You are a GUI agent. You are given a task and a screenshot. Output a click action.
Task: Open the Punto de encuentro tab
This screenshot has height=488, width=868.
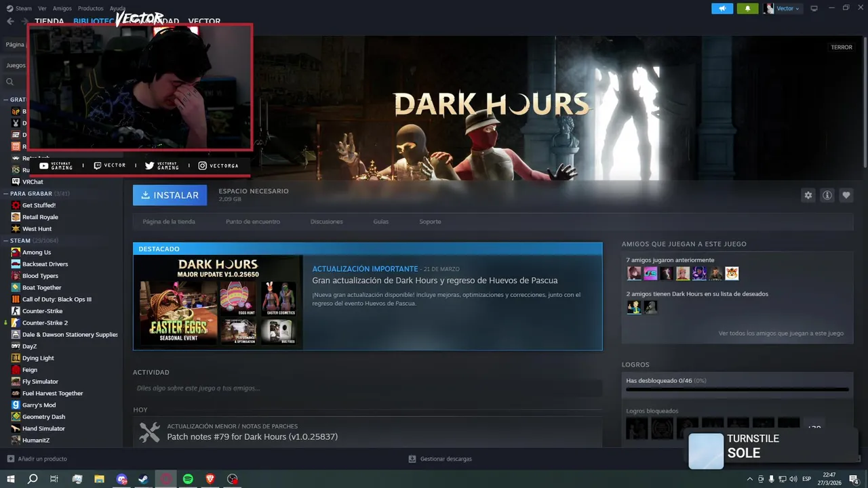(253, 222)
